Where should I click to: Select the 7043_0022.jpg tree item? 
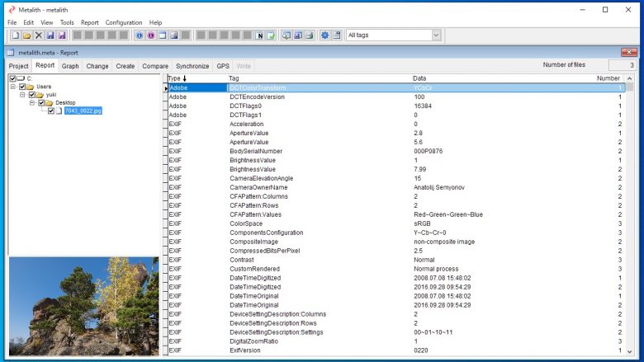83,110
